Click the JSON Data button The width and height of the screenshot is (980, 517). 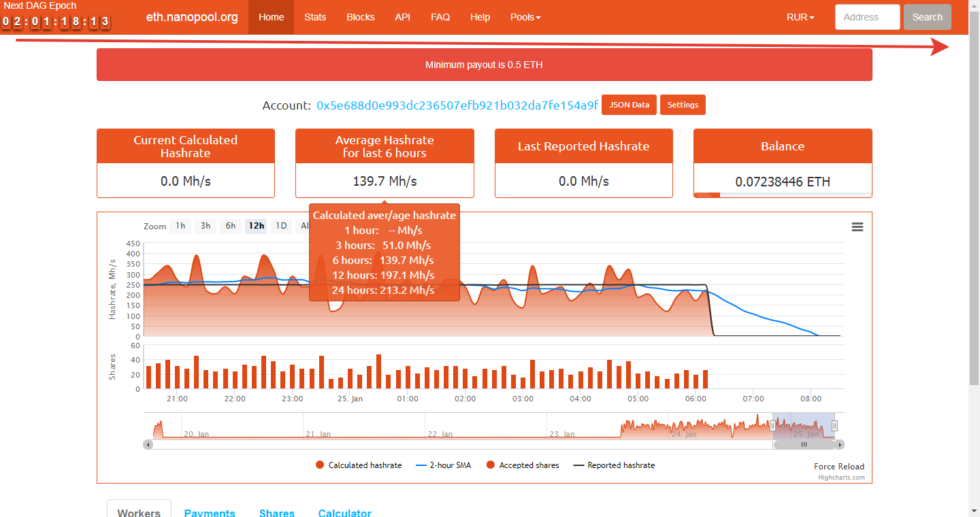click(x=629, y=105)
